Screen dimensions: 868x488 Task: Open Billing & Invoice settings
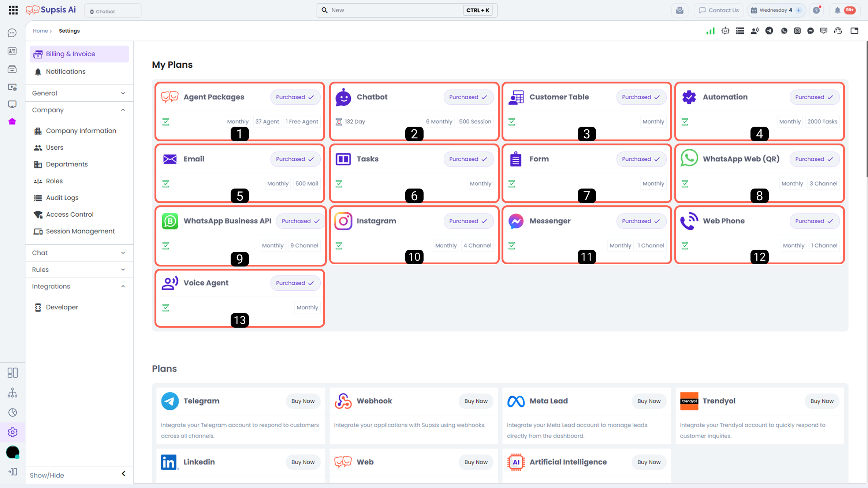click(79, 54)
